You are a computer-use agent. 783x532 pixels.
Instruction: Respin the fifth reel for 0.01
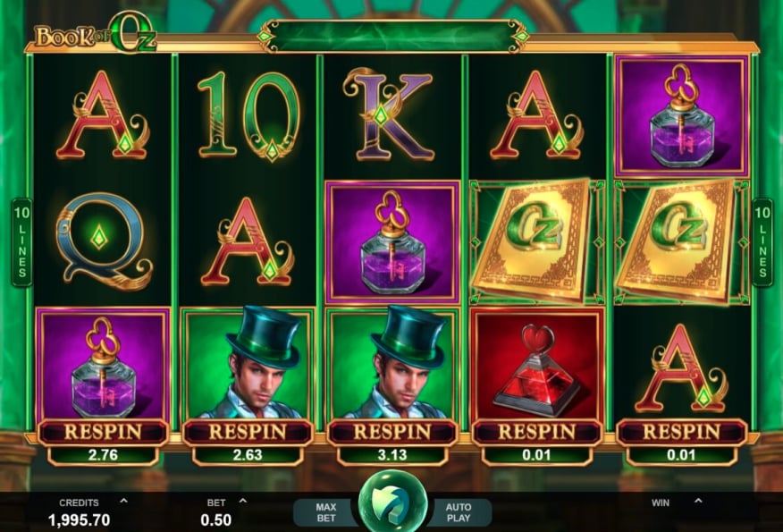(682, 432)
